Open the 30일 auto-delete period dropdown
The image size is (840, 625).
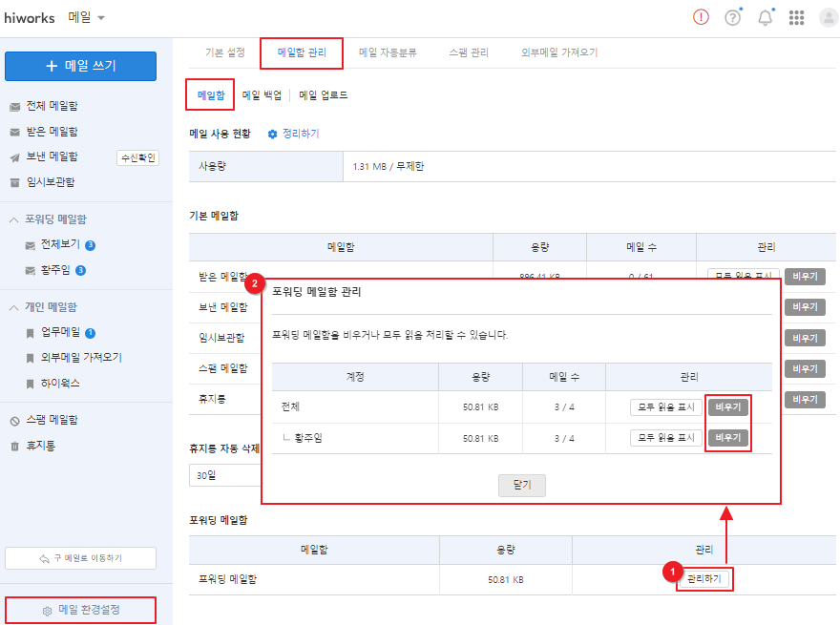(x=224, y=475)
